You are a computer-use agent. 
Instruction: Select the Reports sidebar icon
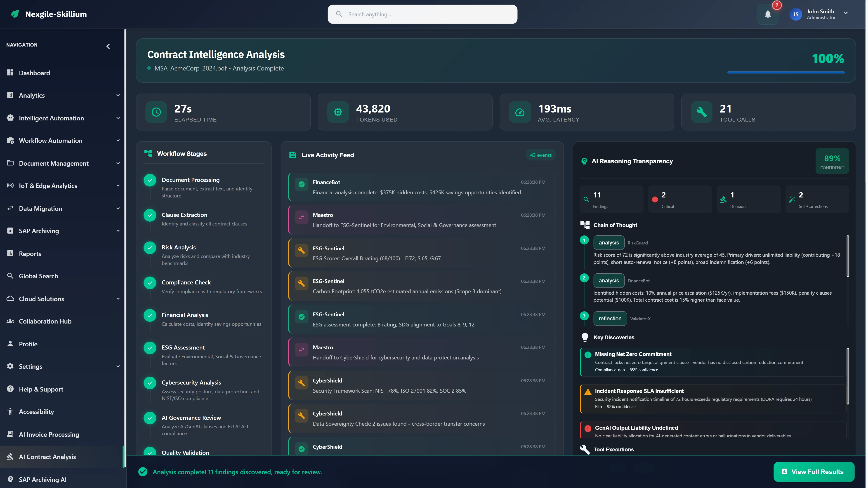point(10,253)
